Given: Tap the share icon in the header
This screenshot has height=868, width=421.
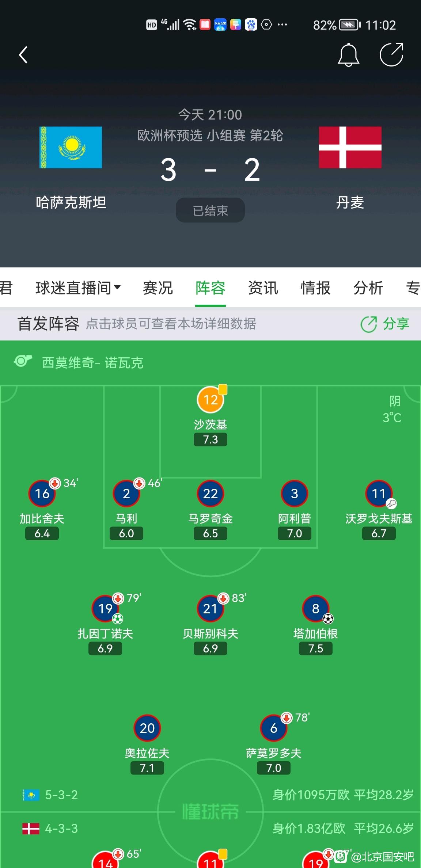Looking at the screenshot, I should [x=392, y=55].
